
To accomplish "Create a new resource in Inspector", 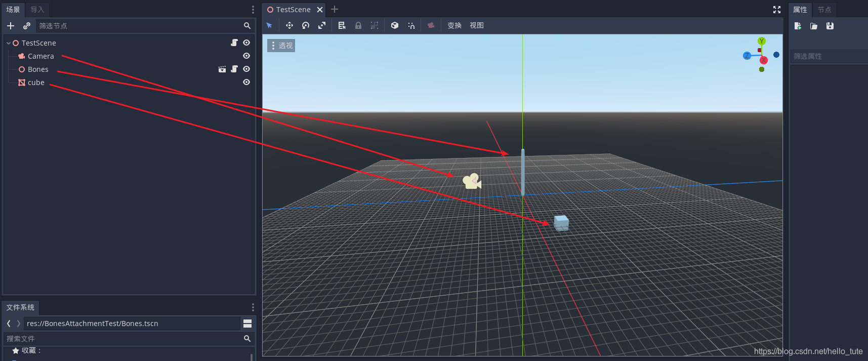I will coord(798,26).
